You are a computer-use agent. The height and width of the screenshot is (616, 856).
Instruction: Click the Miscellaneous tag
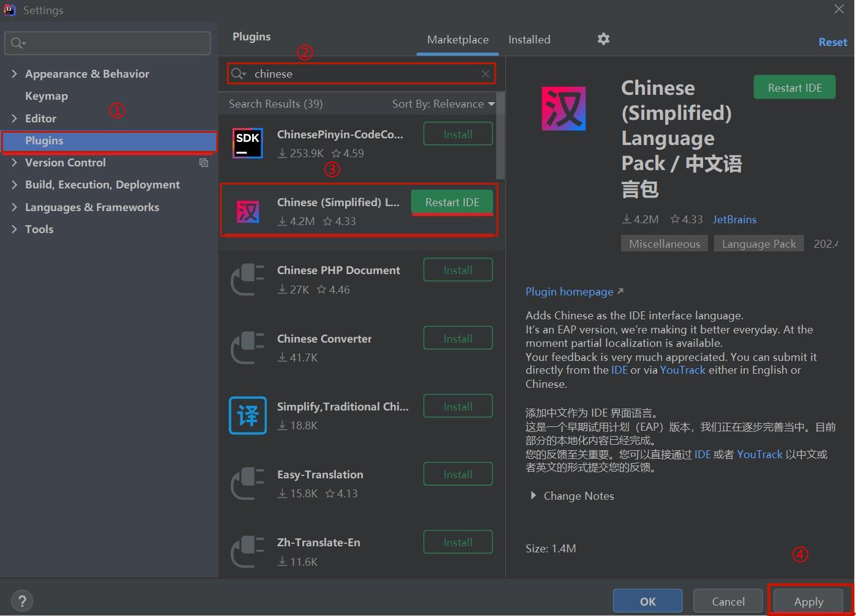point(664,243)
